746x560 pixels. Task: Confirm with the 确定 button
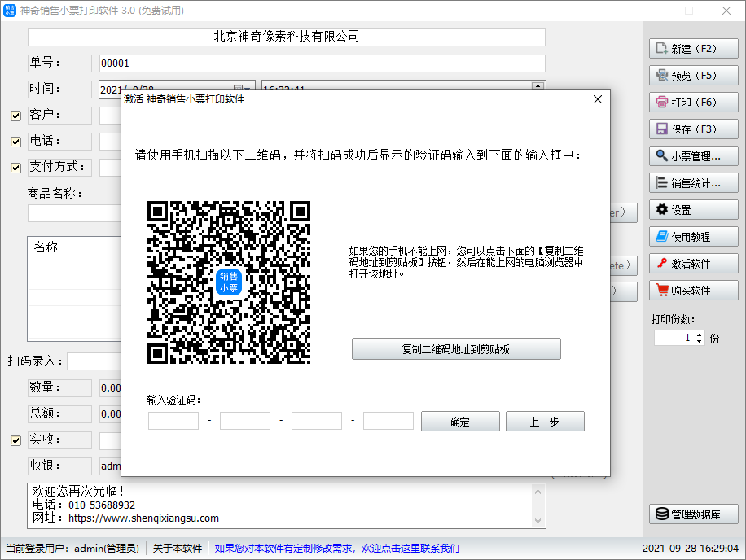point(460,422)
